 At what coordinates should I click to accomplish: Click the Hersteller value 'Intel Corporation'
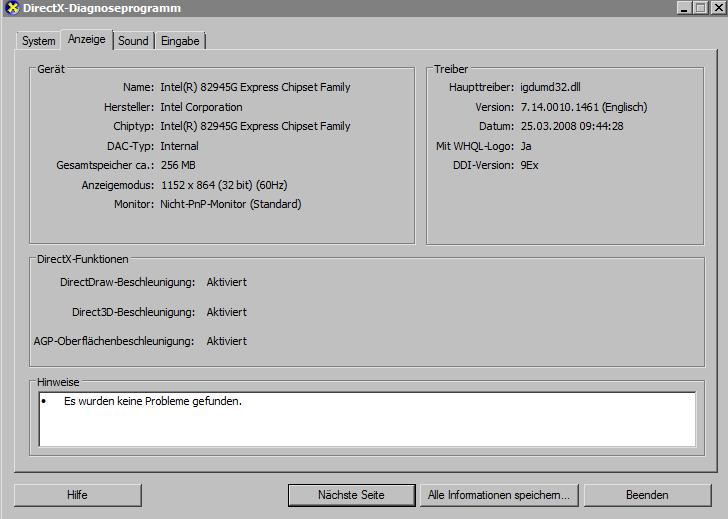[201, 107]
